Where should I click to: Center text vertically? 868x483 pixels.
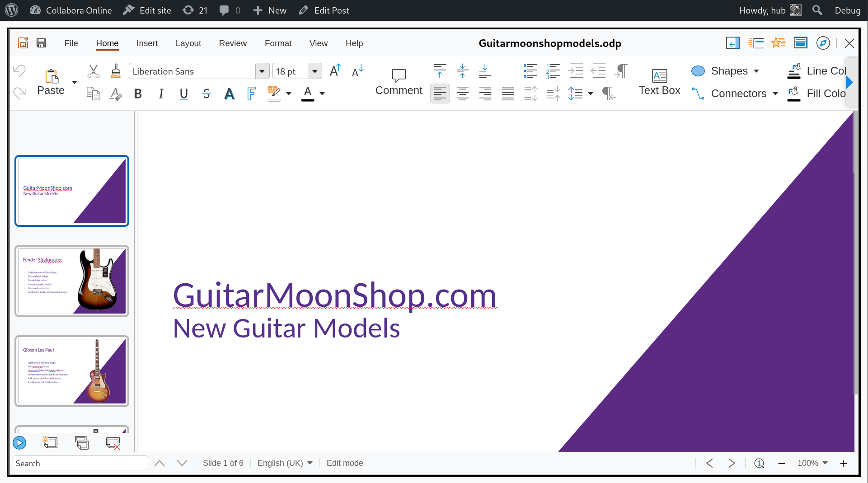462,71
